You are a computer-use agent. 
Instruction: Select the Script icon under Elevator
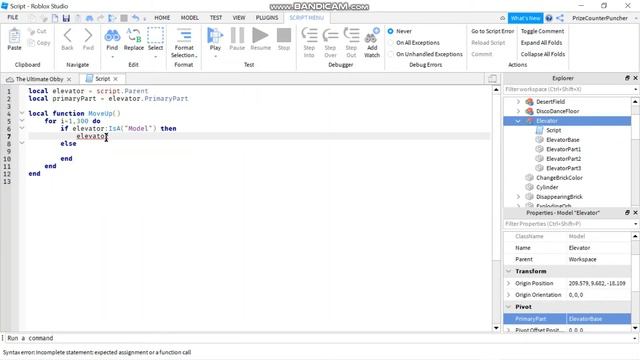pyautogui.click(x=539, y=130)
